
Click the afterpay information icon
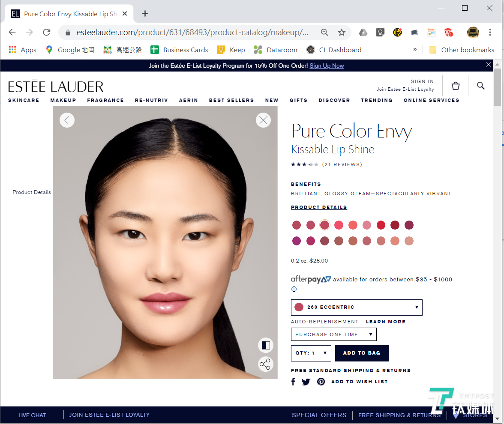click(x=294, y=289)
